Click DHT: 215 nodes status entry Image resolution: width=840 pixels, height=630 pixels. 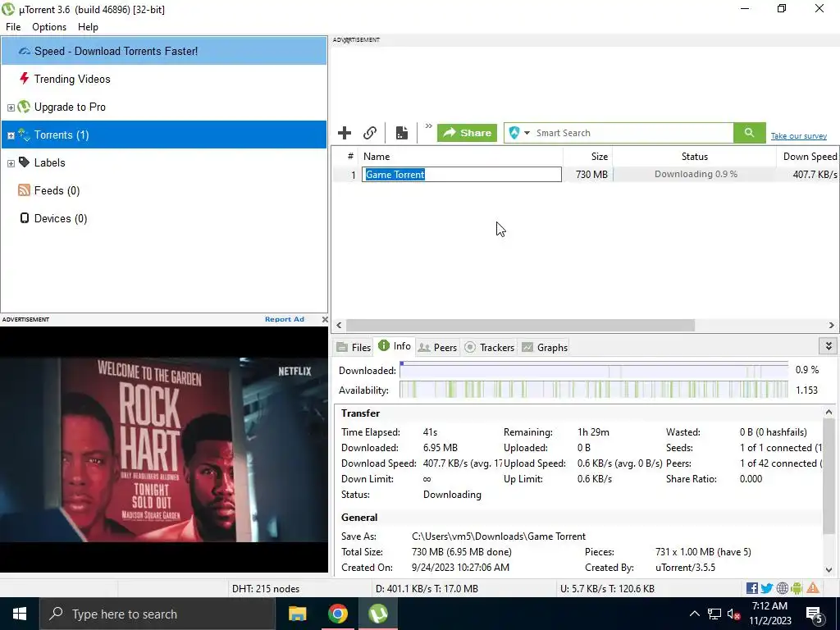266,589
